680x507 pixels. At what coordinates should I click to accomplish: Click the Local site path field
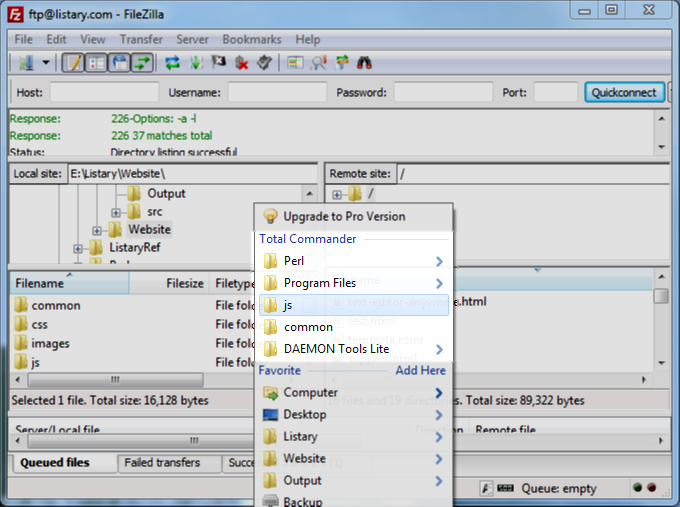[193, 173]
